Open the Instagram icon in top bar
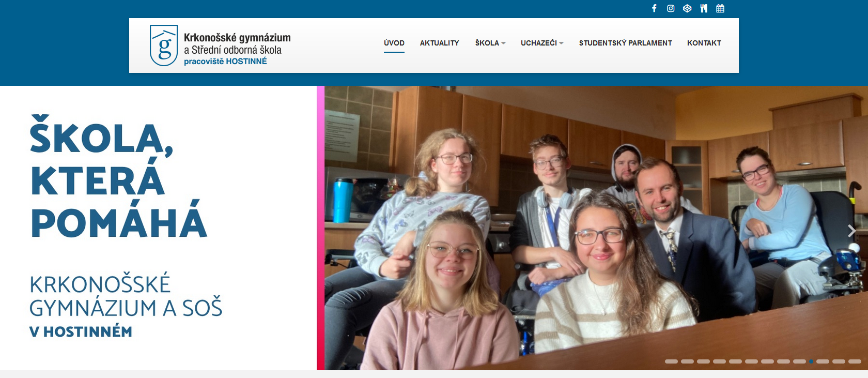Screen dimensions: 868x378 pyautogui.click(x=671, y=8)
